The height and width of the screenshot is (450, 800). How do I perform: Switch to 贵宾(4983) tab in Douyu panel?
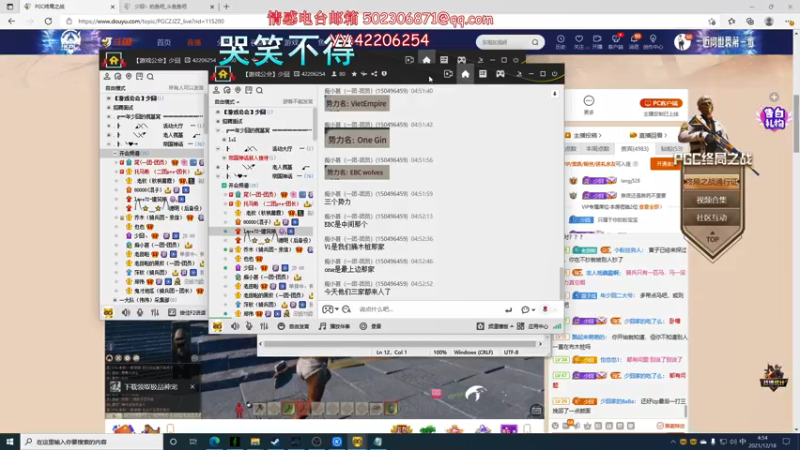pos(634,149)
